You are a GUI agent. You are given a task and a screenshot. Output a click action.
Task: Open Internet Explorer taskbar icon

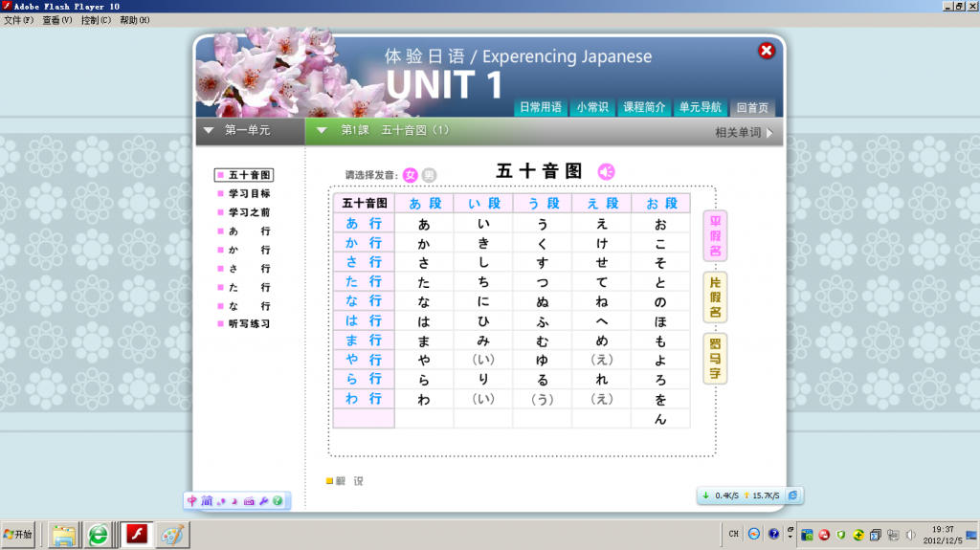(99, 535)
